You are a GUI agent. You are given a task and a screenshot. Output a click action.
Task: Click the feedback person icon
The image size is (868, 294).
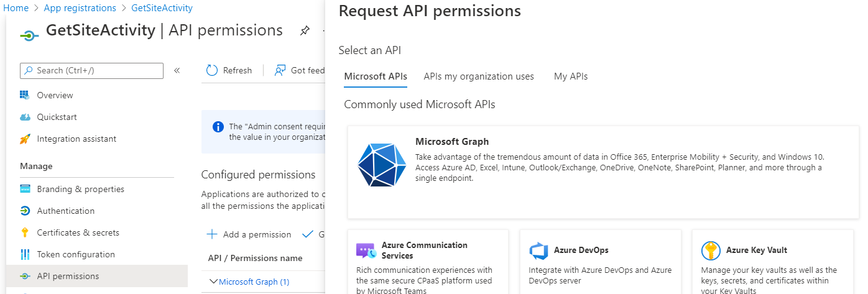280,70
